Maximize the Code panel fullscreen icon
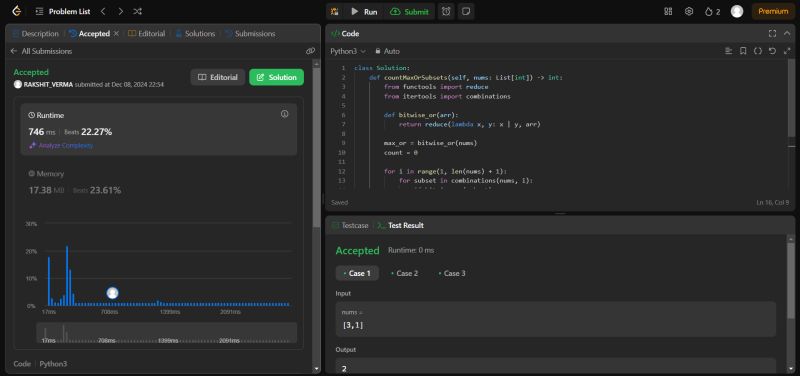Viewport: 800px width, 376px height. tap(772, 34)
